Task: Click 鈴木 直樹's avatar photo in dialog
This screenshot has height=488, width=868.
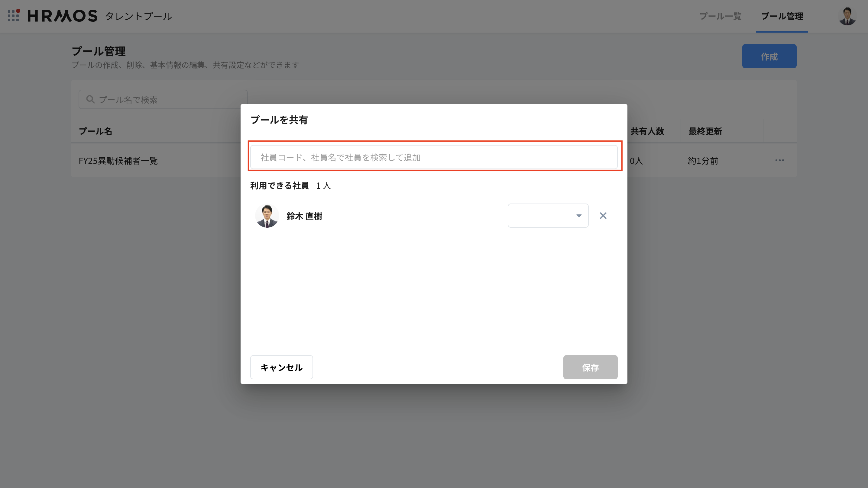Action: (267, 216)
